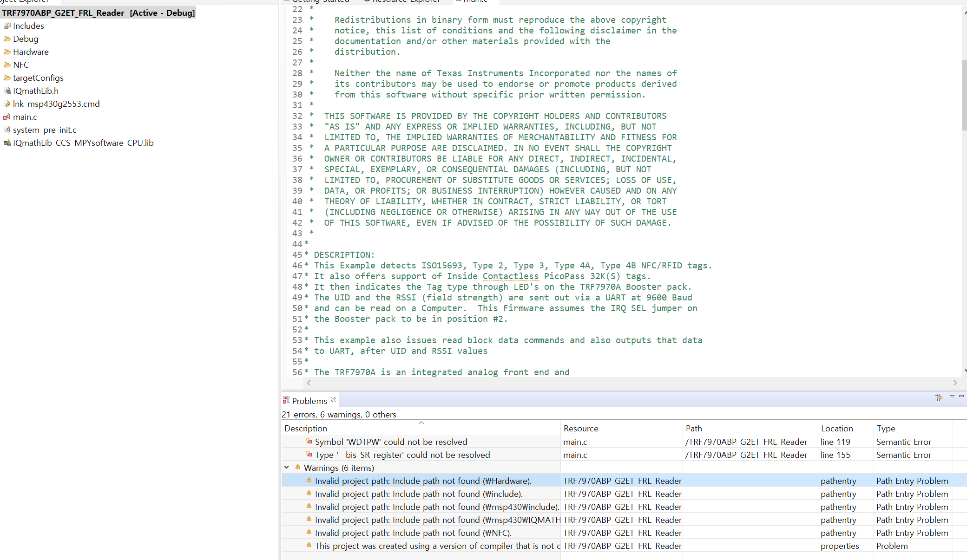Place cursor on 'DESCRIPTION:' at line 45

coord(344,255)
